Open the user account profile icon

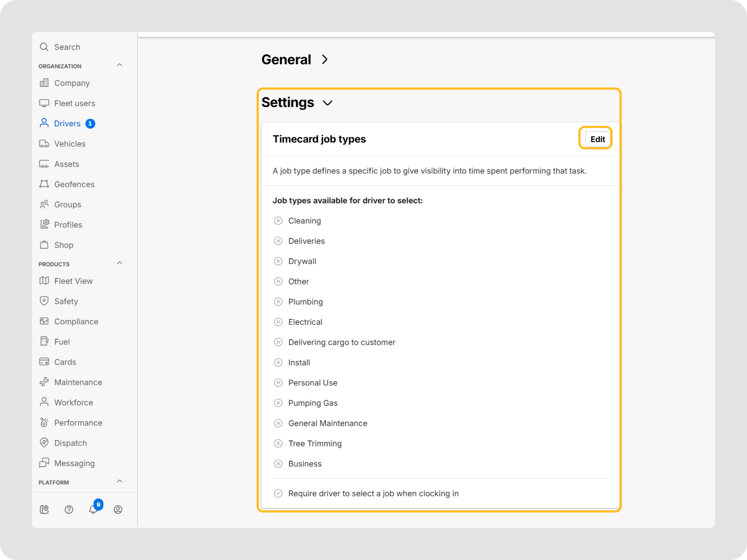point(118,509)
